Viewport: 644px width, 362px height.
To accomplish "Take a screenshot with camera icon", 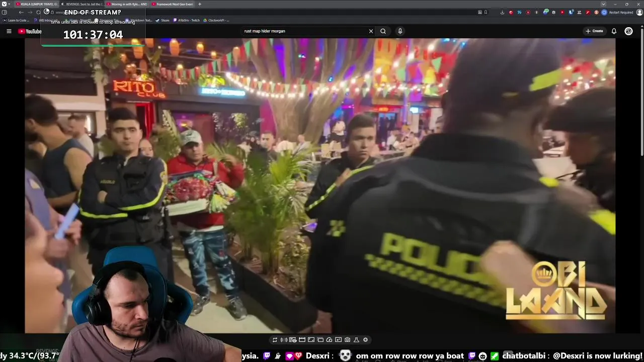I will tap(347, 340).
